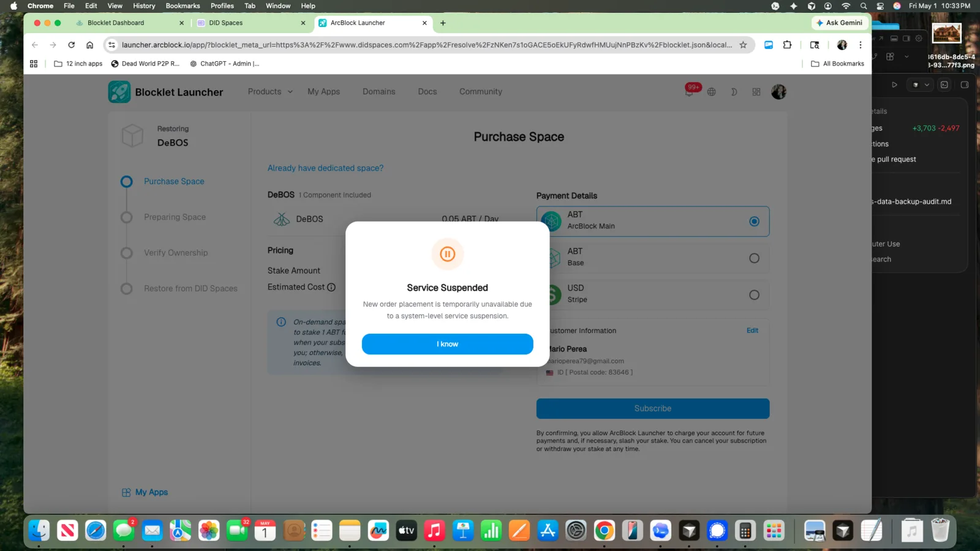
Task: Click the I know button
Action: pyautogui.click(x=448, y=344)
